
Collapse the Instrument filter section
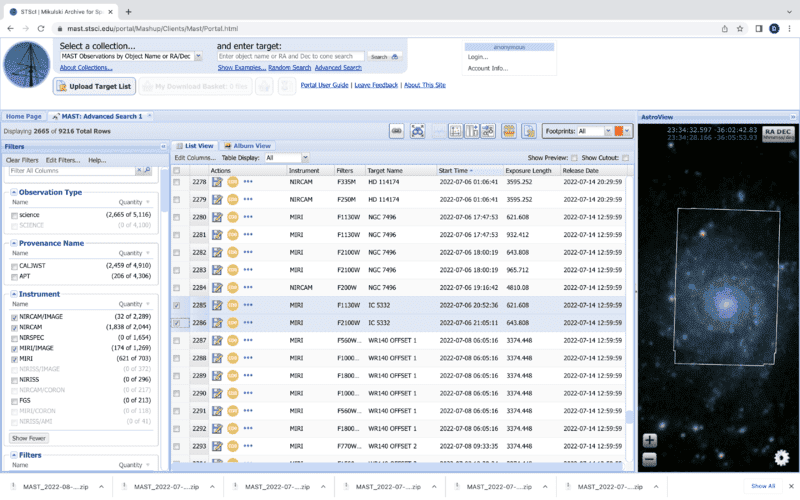(x=14, y=294)
